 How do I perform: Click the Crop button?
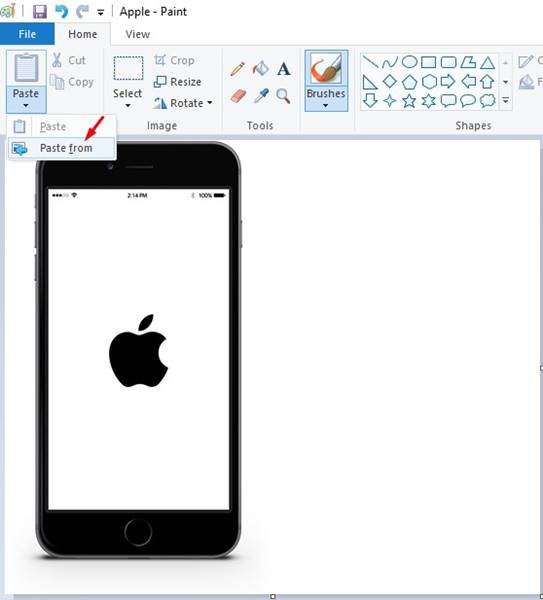(x=174, y=60)
